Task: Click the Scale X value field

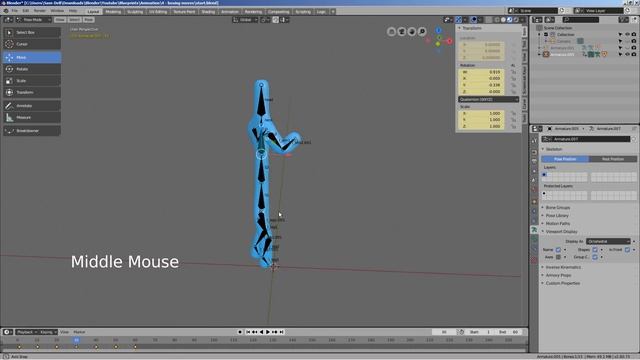Action: 481,113
